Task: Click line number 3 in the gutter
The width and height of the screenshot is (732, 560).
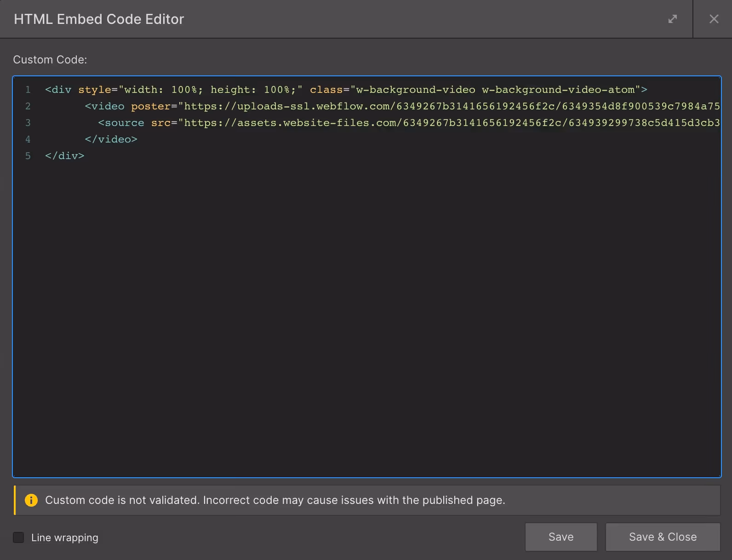Action: click(28, 123)
